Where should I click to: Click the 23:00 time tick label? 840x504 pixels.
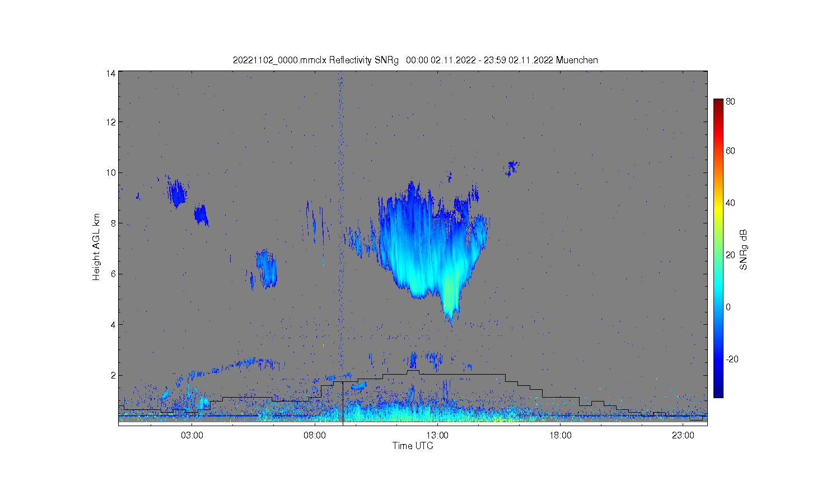point(683,435)
